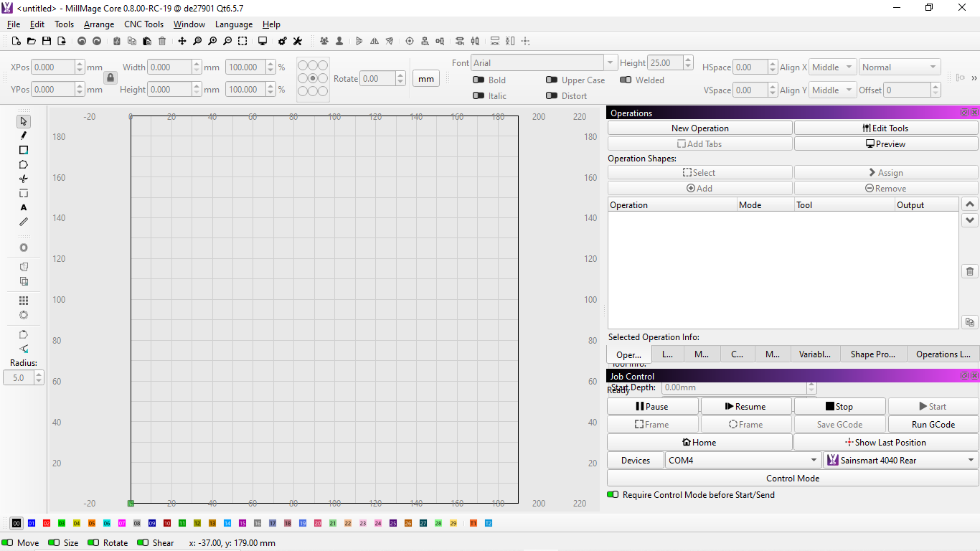The image size is (980, 551).
Task: Pick the measure ruler tool
Action: (x=24, y=222)
